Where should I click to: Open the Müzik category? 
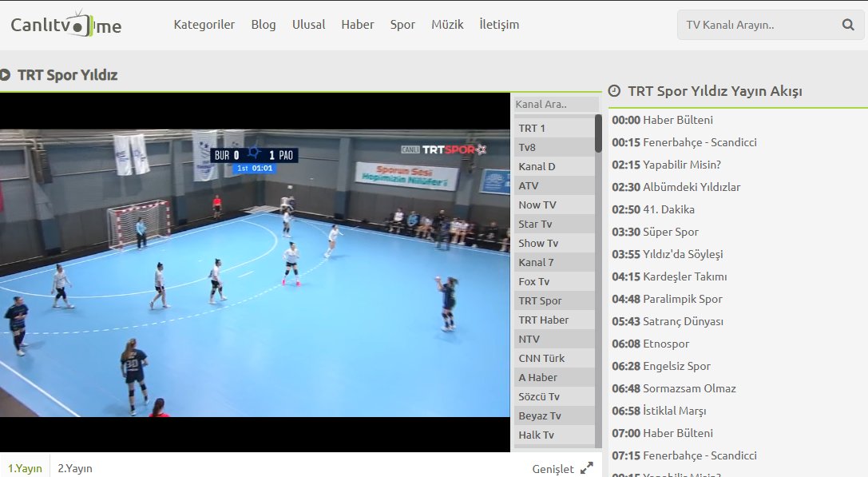[447, 25]
